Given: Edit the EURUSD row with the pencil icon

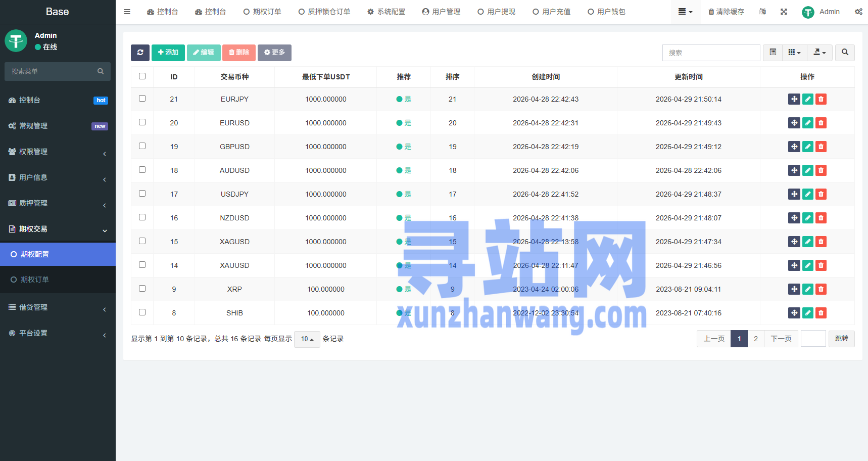Looking at the screenshot, I should coord(808,123).
